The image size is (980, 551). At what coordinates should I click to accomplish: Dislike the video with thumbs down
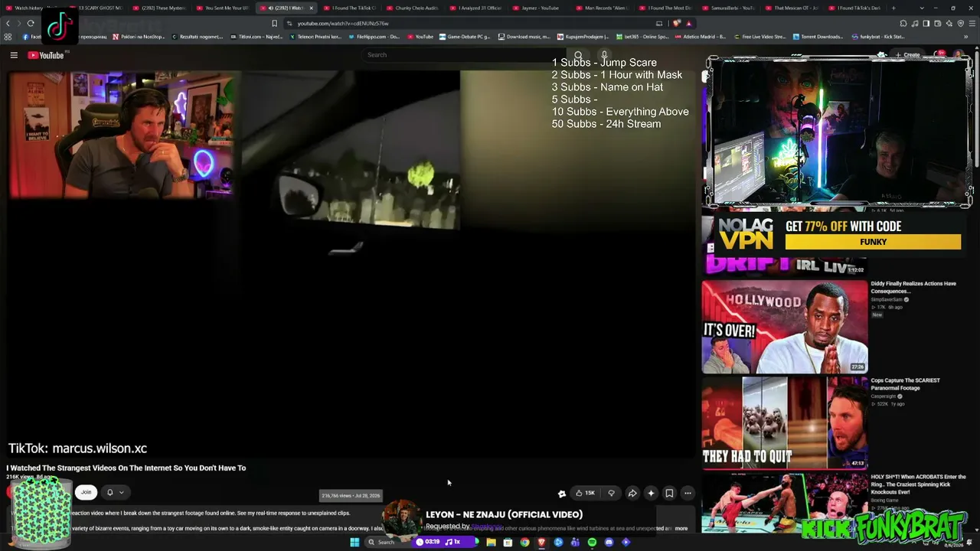[611, 494]
